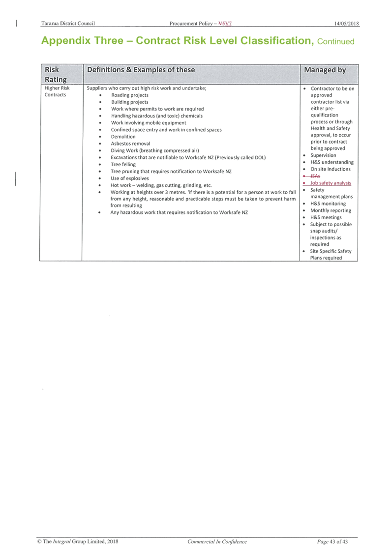Click the 'Monthly reporting' bullet
The image size is (392, 560).
coord(331,210)
